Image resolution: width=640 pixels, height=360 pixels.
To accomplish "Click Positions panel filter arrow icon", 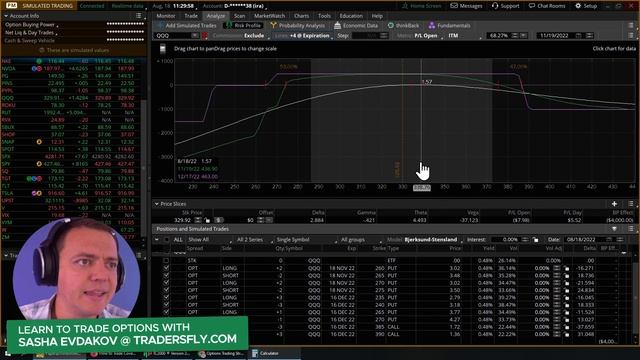I will tap(614, 229).
